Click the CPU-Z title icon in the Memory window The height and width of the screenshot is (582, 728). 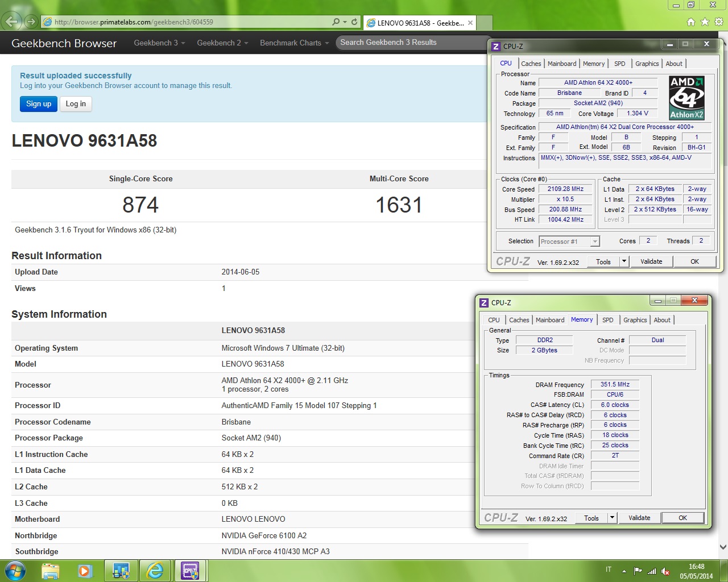tap(484, 303)
